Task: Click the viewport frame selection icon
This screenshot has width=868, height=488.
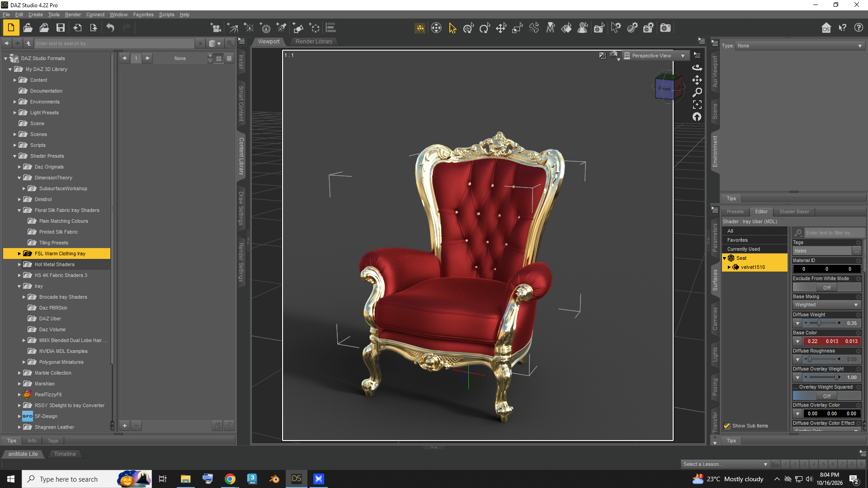Action: (x=697, y=104)
